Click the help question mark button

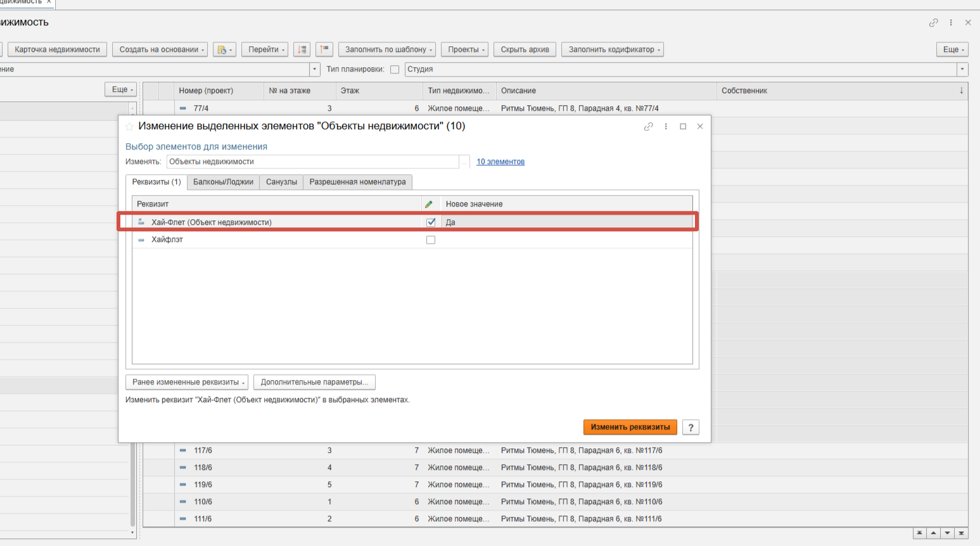pos(690,428)
